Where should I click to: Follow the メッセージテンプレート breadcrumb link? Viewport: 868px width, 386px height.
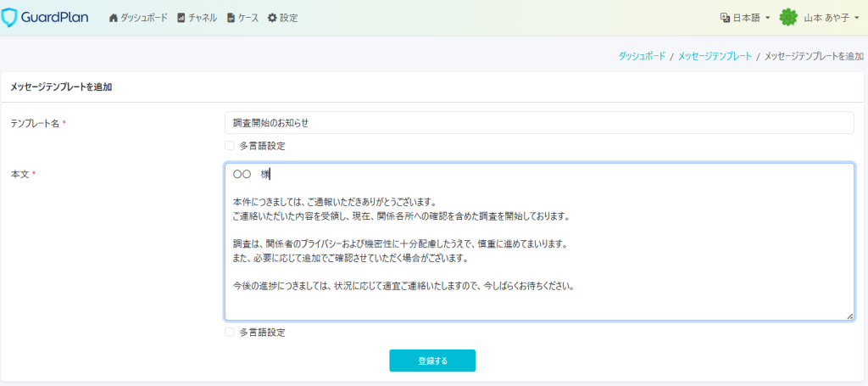coord(715,56)
